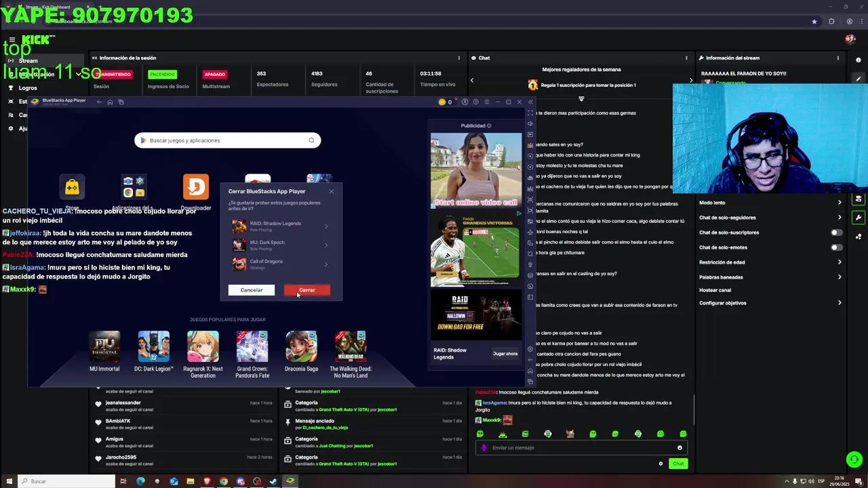Open the MU Immortal game thumbnail
Viewport: 868px width, 488px height.
click(104, 346)
